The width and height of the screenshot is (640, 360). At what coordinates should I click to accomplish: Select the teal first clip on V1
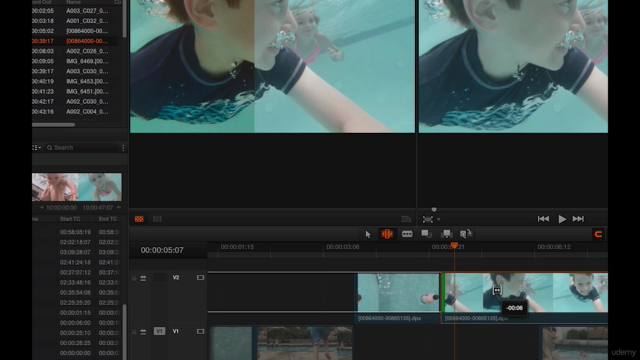pos(231,343)
